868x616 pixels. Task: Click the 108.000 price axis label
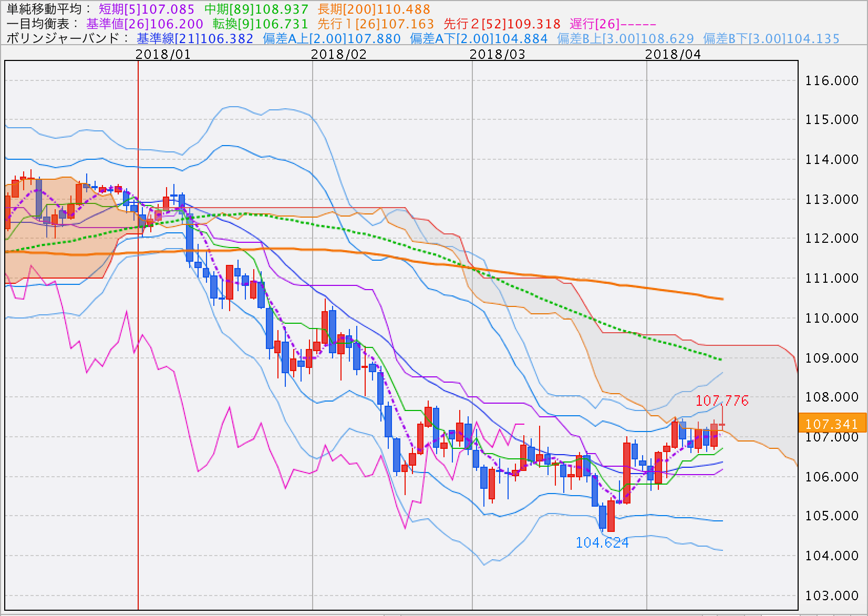click(832, 397)
